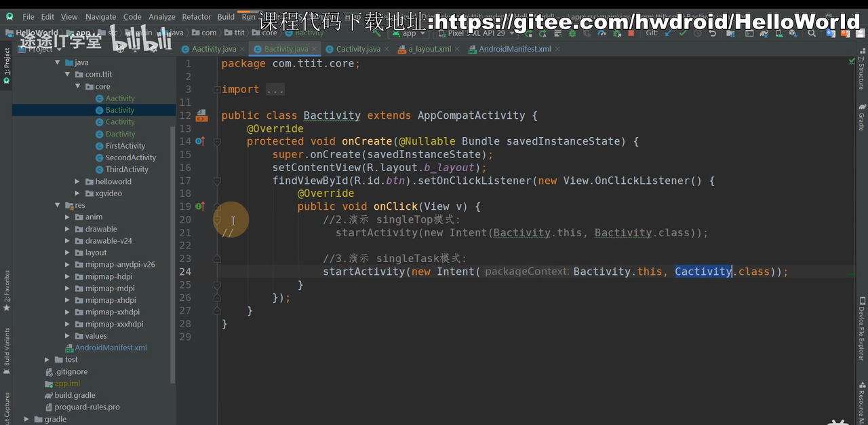The height and width of the screenshot is (425, 868).
Task: Open the Pixel 3 XL API 29 device dropdown
Action: pyautogui.click(x=476, y=33)
